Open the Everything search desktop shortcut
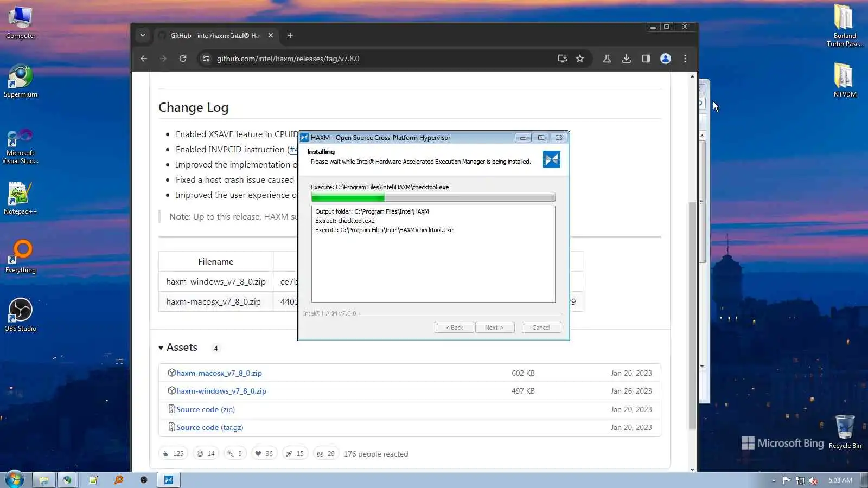 [x=21, y=257]
